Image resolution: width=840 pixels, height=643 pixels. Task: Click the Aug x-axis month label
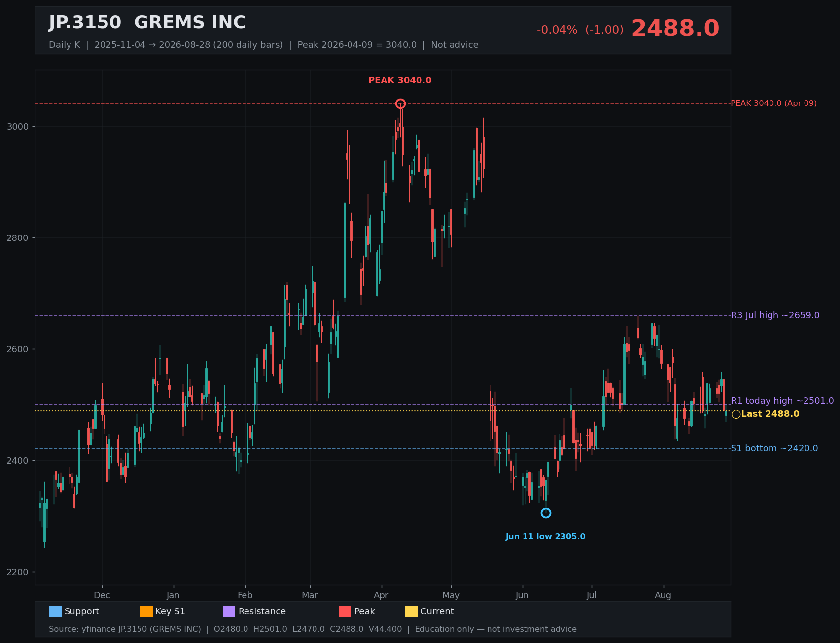click(663, 595)
